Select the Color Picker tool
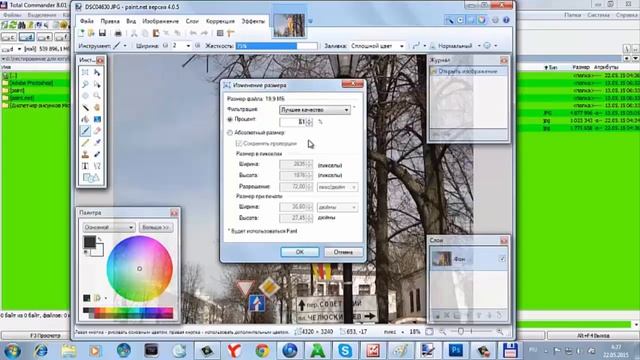Viewport: 640px width, 360px height. click(97, 142)
